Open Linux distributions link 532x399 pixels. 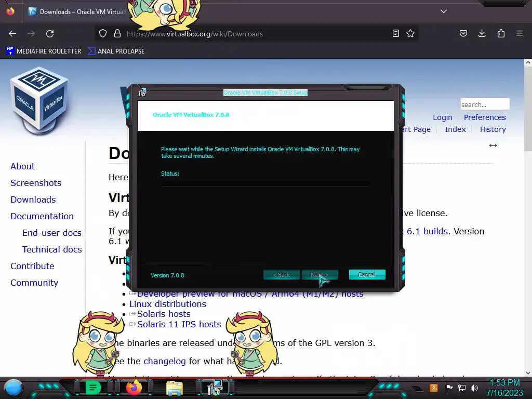[168, 304]
